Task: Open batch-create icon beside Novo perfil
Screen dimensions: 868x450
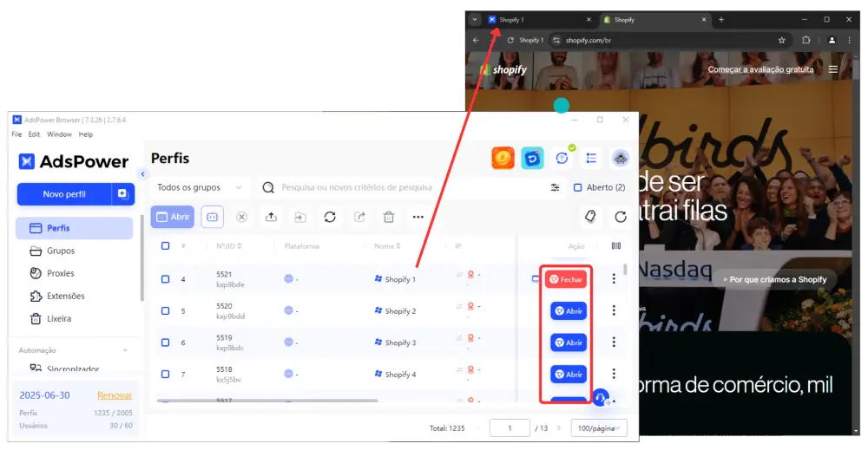Action: 123,194
